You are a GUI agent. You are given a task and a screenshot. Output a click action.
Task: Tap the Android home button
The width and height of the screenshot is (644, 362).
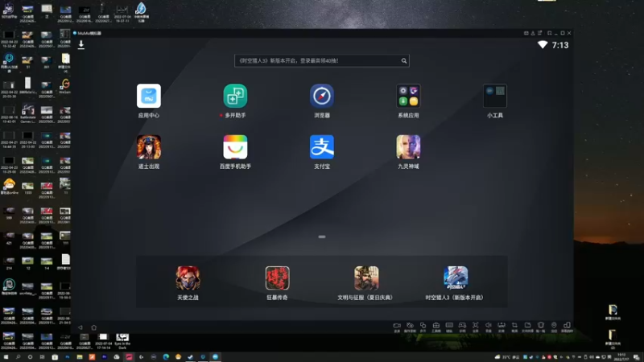tap(93, 327)
